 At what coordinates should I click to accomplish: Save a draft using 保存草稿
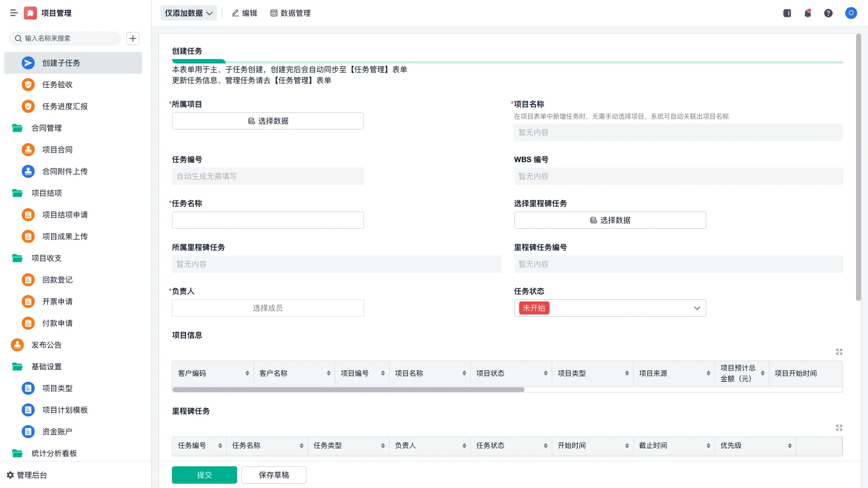273,474
